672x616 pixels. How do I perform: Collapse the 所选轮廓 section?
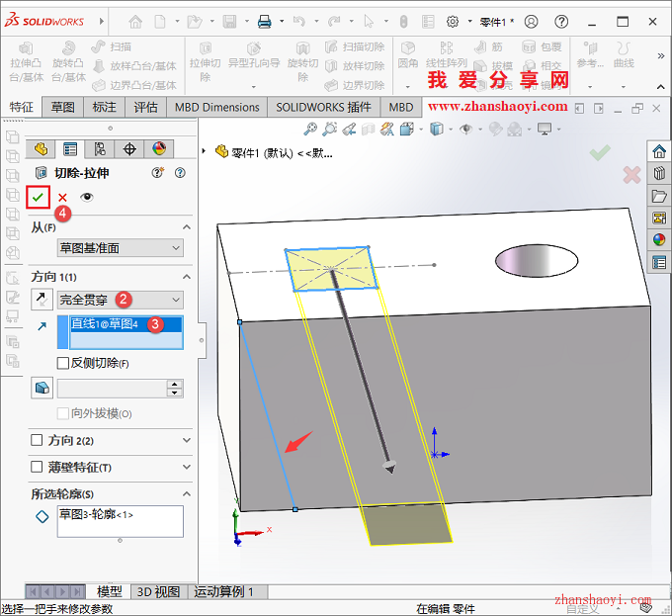[x=187, y=493]
